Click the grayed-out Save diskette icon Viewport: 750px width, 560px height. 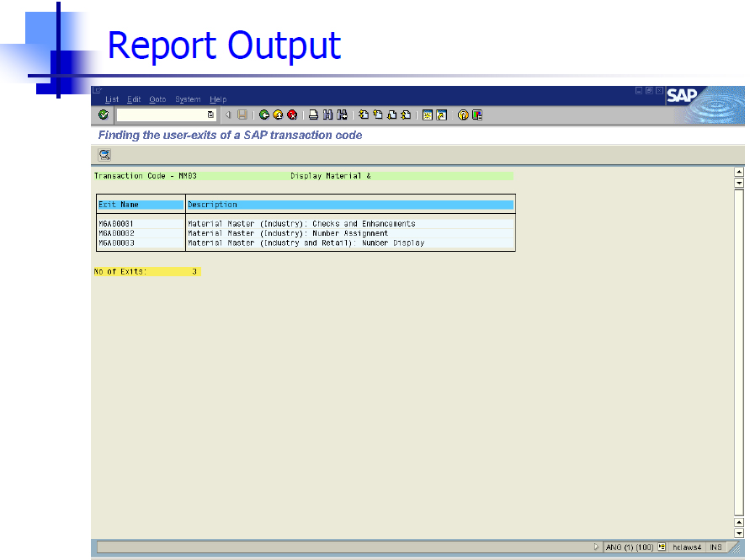point(242,115)
